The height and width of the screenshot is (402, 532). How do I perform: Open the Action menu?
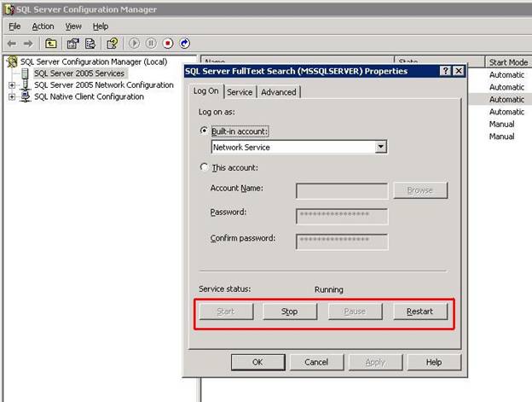pyautogui.click(x=43, y=26)
